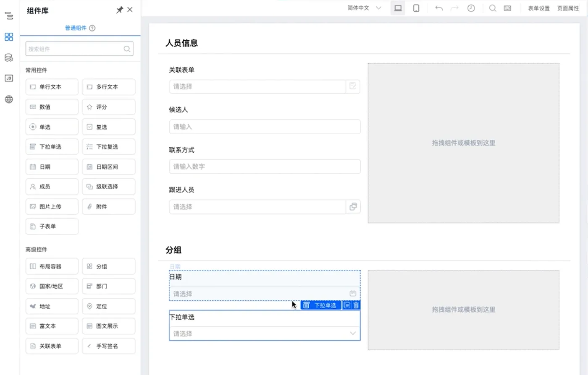Open the history clock icon

point(471,8)
